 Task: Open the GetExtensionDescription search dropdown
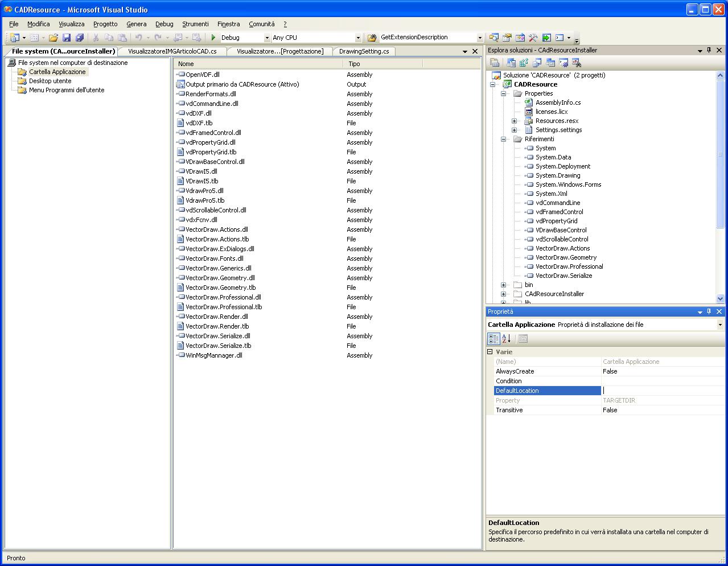coord(480,38)
